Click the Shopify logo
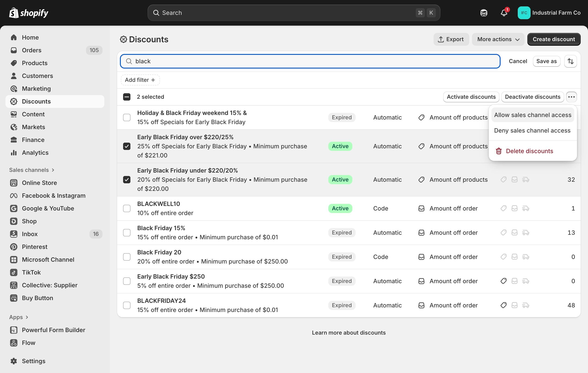This screenshot has width=588, height=373. (x=29, y=13)
